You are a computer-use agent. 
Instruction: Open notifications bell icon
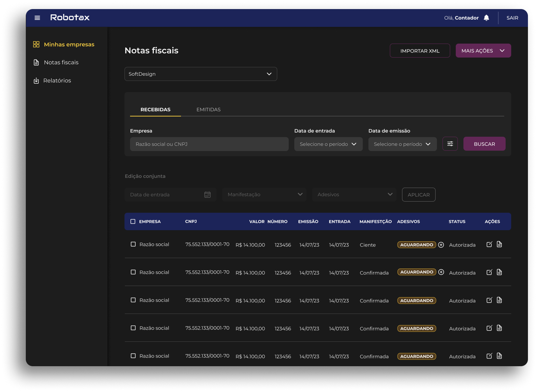coord(486,18)
